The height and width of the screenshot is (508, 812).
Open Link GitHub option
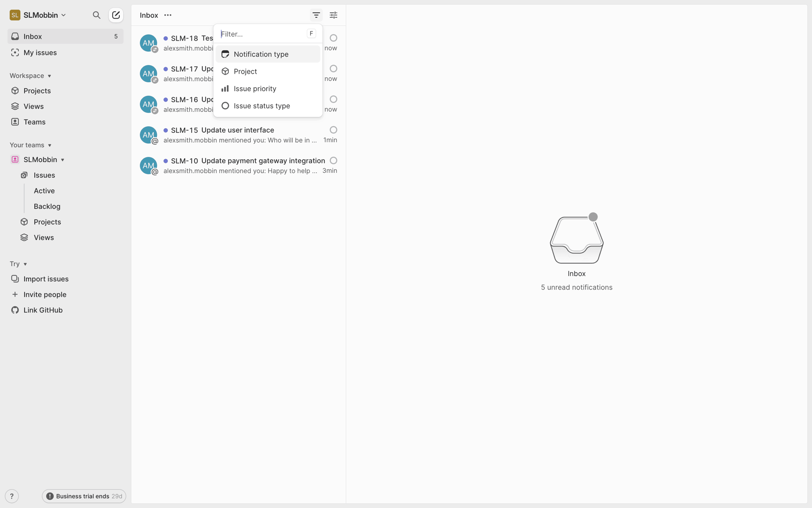pos(43,310)
